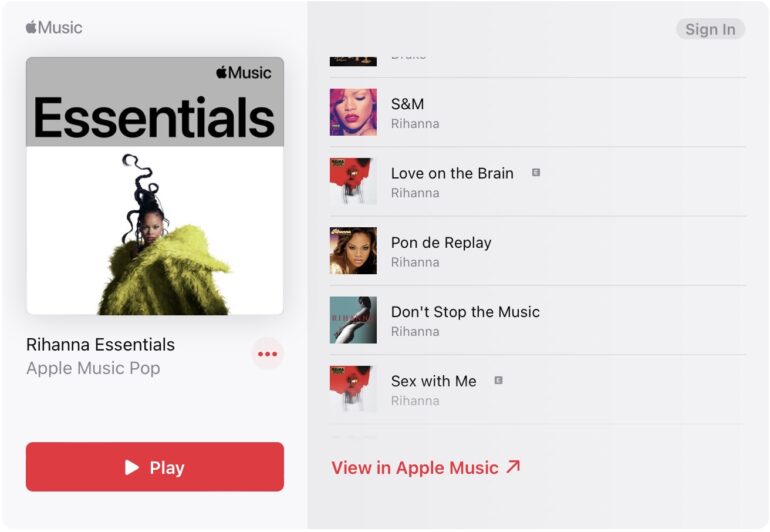Select the Love on the Brain album thumbnail
Image resolution: width=770 pixels, height=532 pixels.
[x=353, y=181]
